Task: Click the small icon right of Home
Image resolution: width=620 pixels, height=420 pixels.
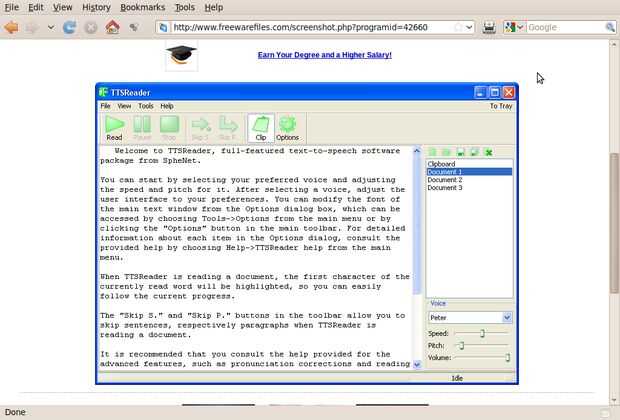Action: coord(134,27)
